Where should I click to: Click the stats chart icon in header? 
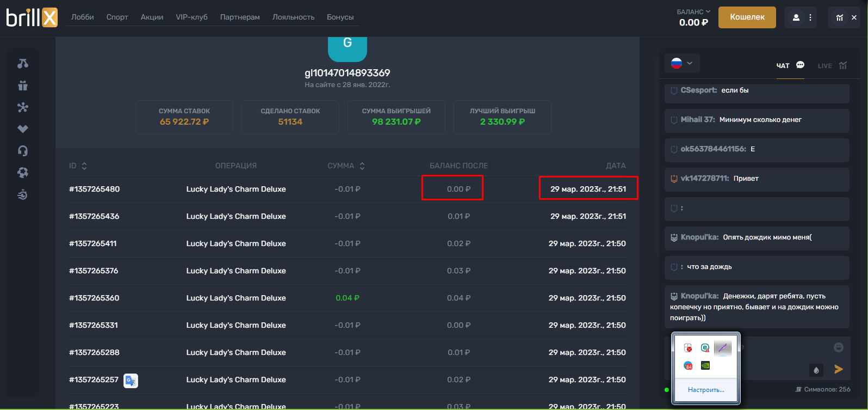tap(840, 17)
